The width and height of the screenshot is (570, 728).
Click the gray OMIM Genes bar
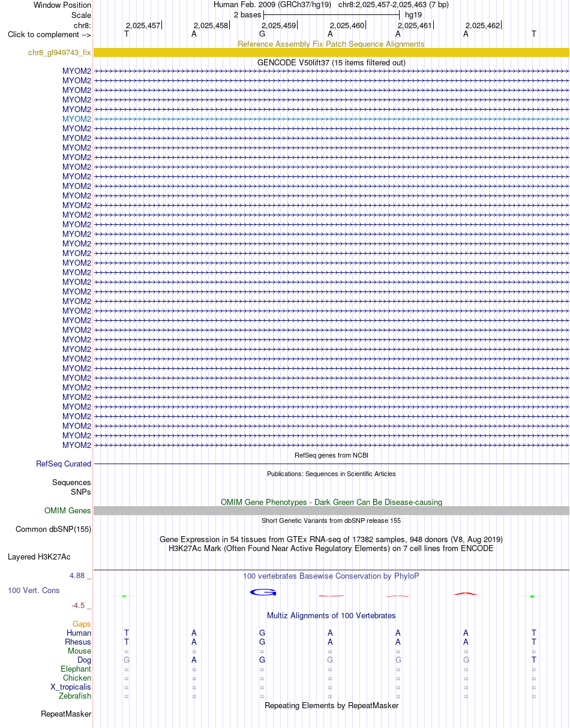click(331, 510)
